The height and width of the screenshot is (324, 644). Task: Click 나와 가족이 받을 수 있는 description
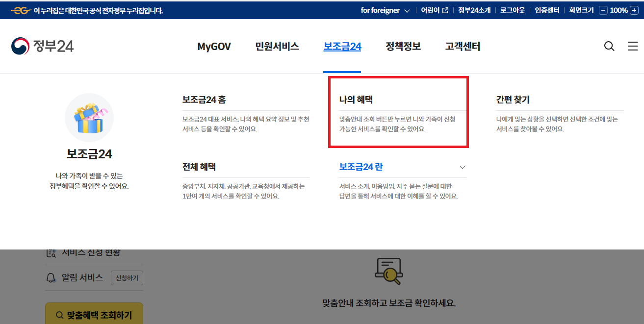[89, 180]
